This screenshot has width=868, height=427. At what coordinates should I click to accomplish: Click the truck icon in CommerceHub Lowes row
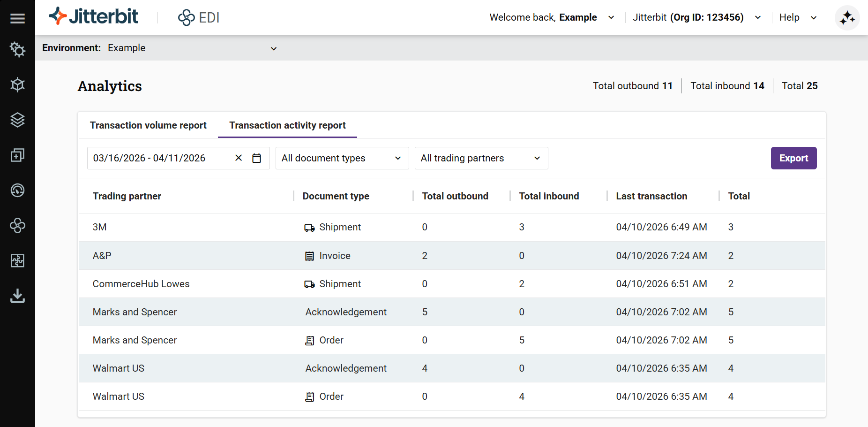pyautogui.click(x=309, y=284)
